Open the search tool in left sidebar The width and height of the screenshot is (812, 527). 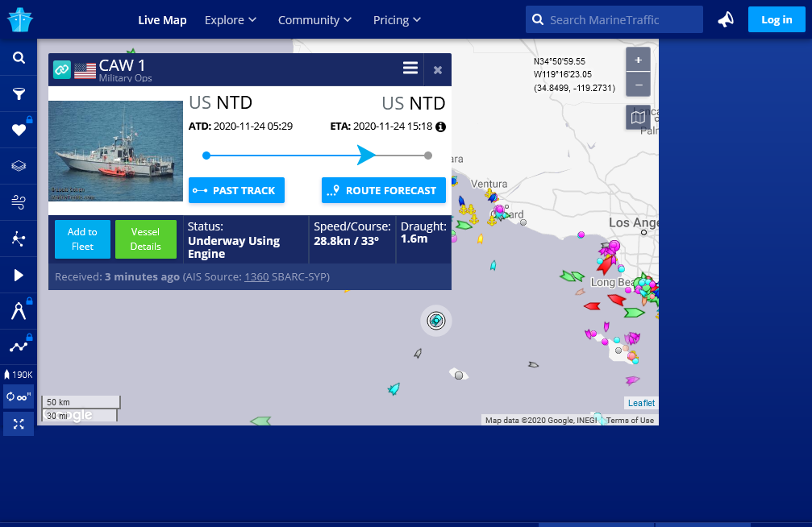[19, 57]
